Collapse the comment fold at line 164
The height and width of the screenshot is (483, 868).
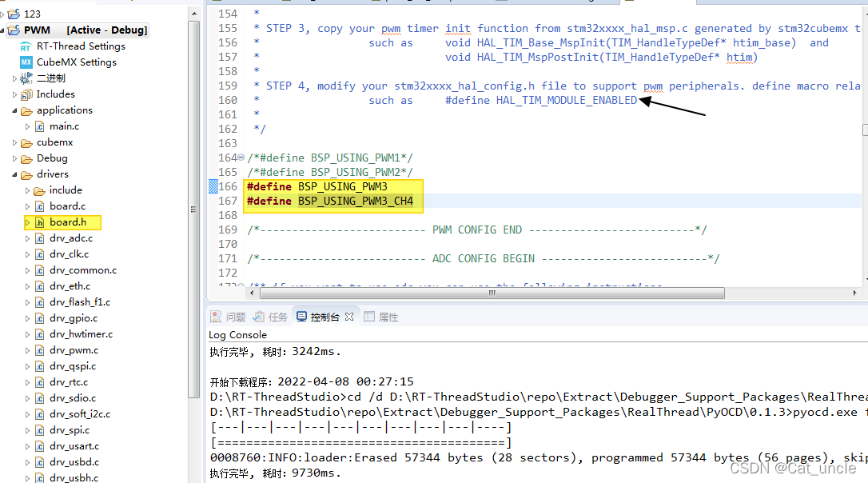[241, 158]
